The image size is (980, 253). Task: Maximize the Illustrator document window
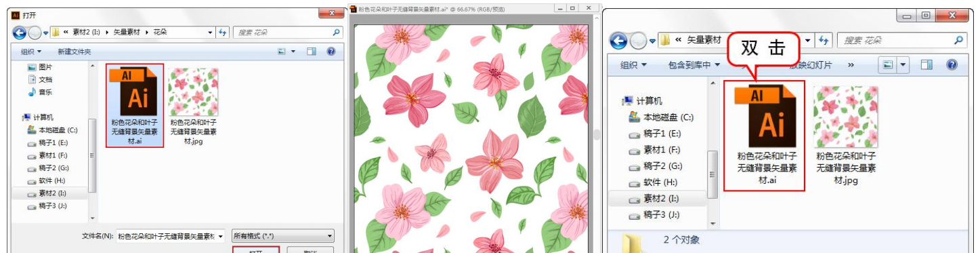pyautogui.click(x=572, y=8)
